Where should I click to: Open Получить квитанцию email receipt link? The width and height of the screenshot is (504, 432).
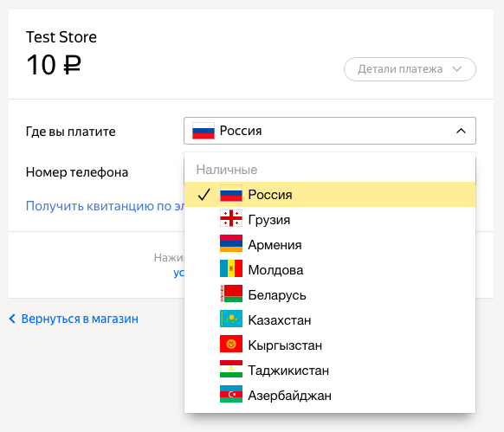(105, 206)
